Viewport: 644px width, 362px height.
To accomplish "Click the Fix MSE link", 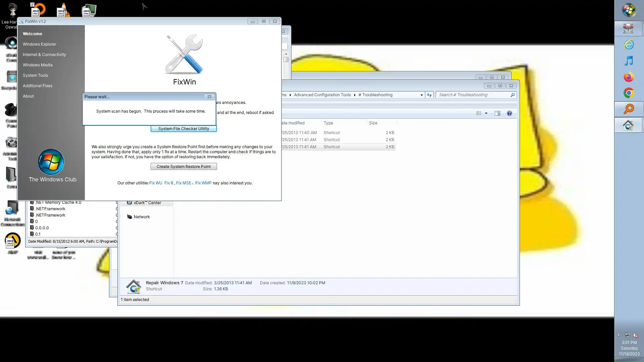I will pos(183,183).
